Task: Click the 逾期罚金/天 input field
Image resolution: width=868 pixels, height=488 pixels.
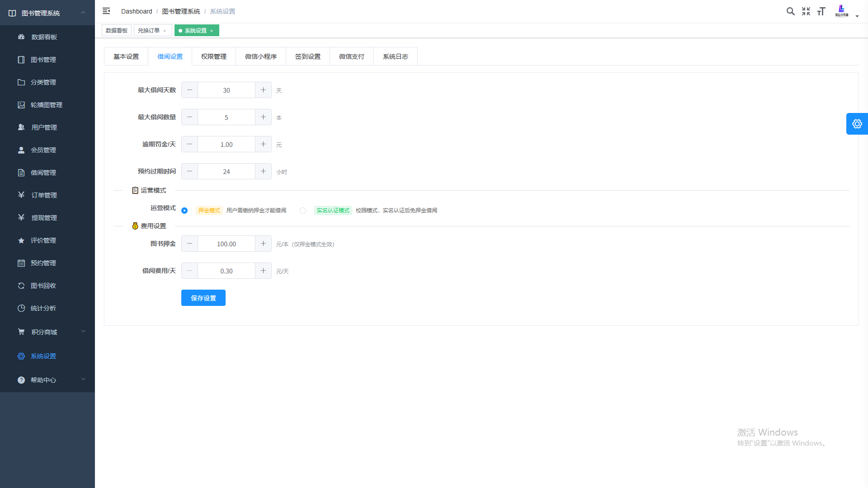Action: (226, 145)
